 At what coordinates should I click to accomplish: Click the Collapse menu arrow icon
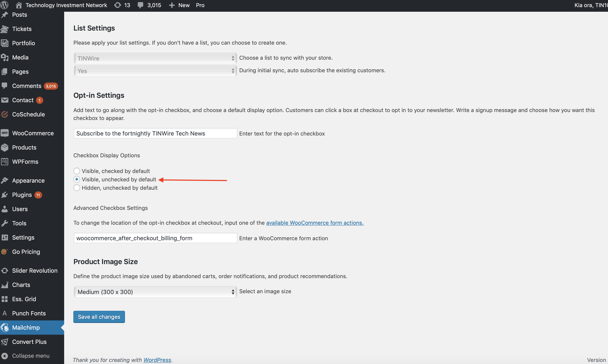click(5, 356)
